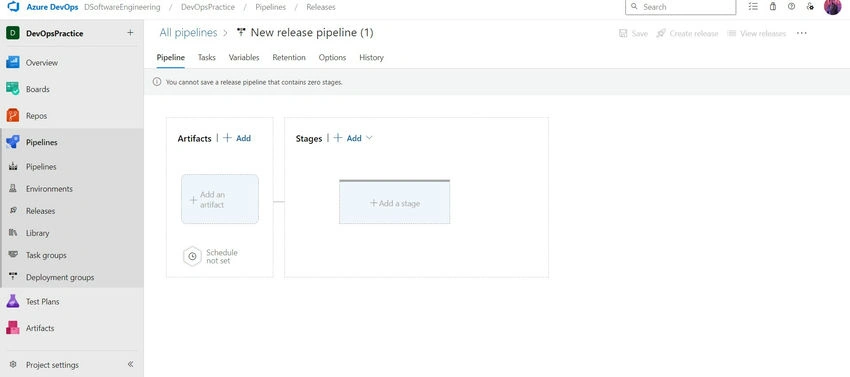This screenshot has width=850, height=377.
Task: Open the user profile avatar
Action: pyautogui.click(x=832, y=7)
